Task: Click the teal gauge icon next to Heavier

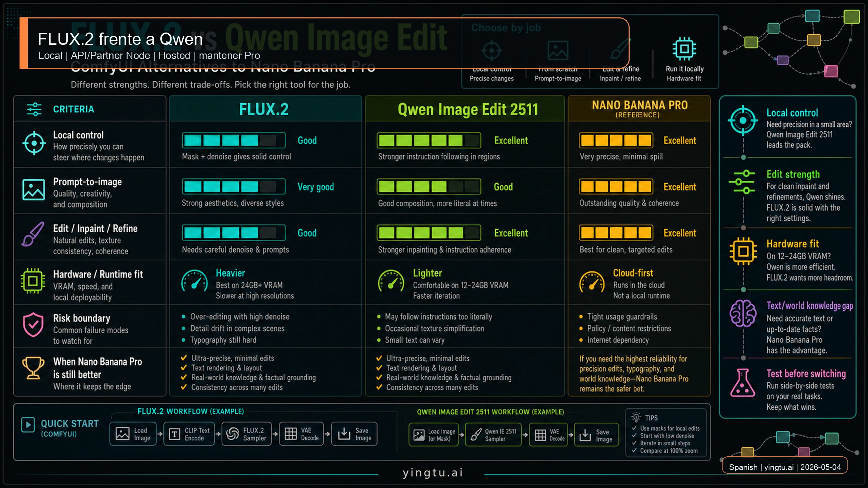Action: [195, 281]
